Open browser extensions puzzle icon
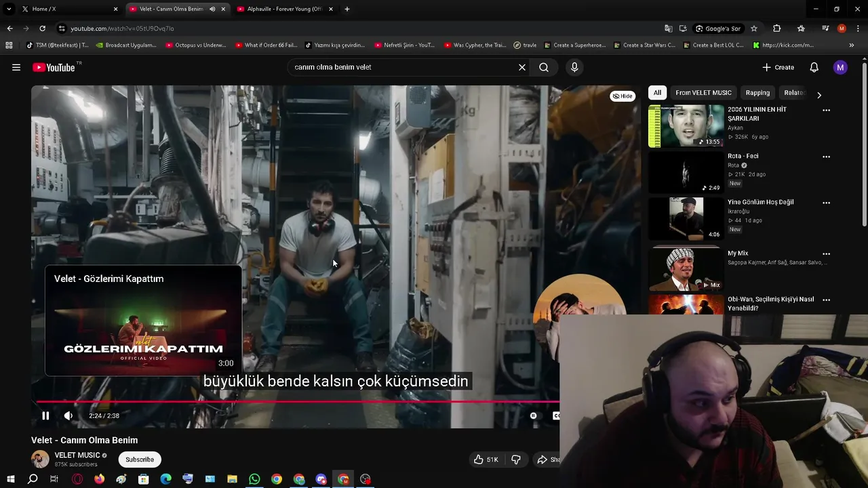The image size is (868, 488). tap(776, 28)
